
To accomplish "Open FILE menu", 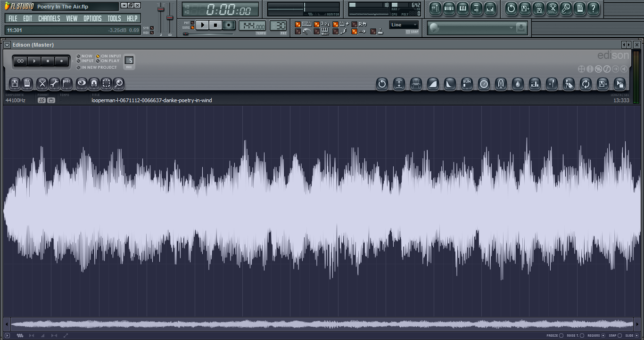I will [x=13, y=19].
